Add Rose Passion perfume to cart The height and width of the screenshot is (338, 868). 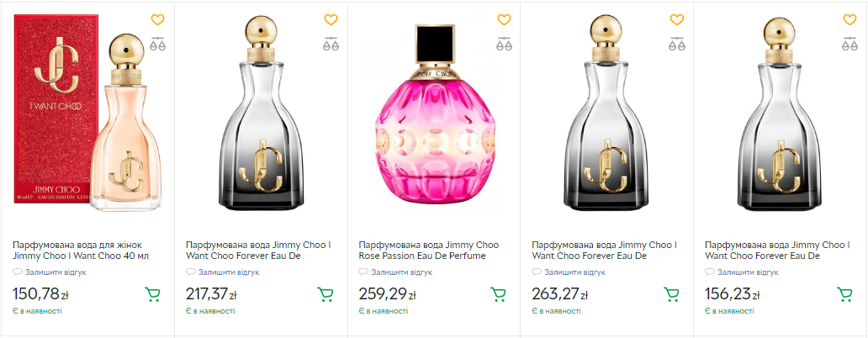[x=499, y=294]
